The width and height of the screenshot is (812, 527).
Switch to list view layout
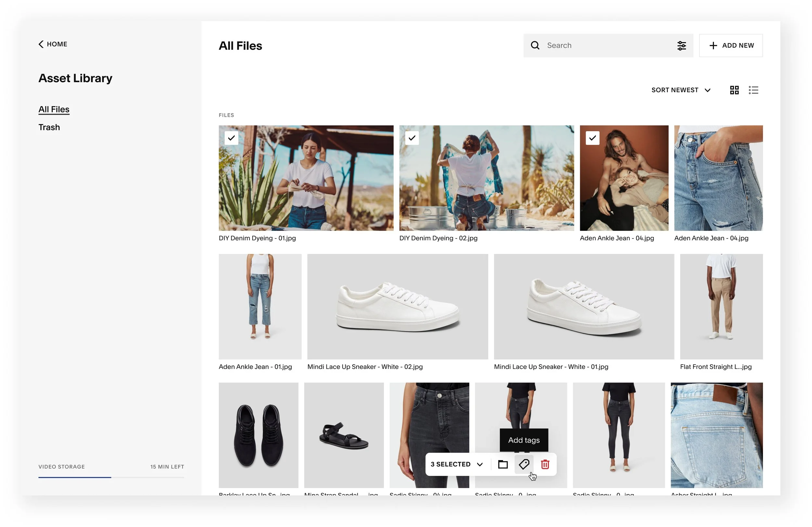753,90
